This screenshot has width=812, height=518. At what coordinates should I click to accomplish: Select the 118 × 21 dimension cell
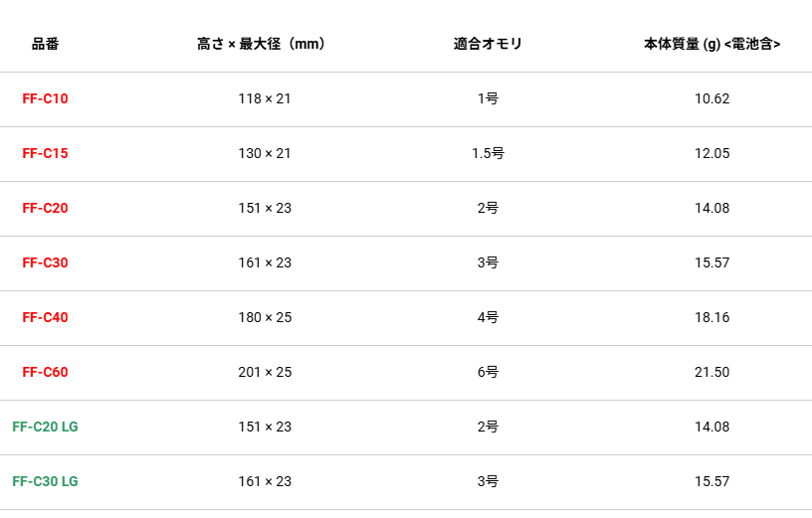click(265, 98)
